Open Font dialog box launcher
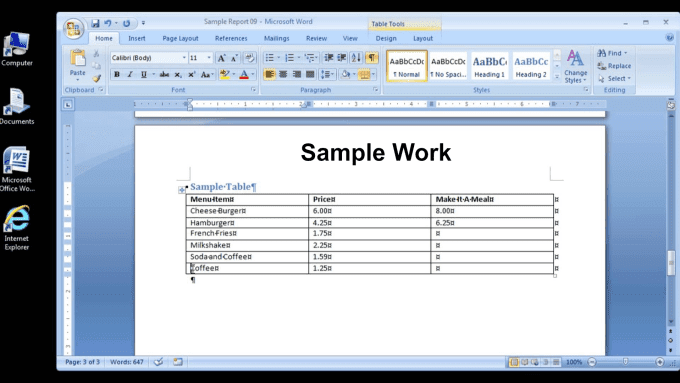680x383 pixels. click(x=253, y=90)
